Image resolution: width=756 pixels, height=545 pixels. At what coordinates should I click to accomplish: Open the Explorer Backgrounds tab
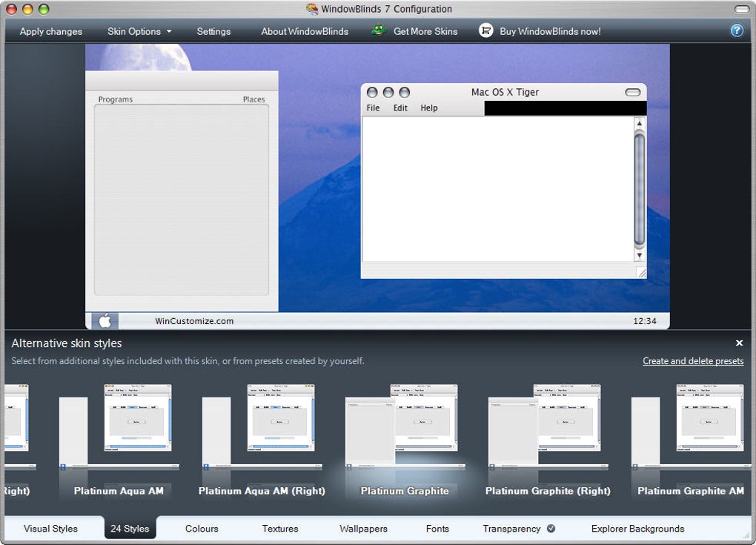637,529
